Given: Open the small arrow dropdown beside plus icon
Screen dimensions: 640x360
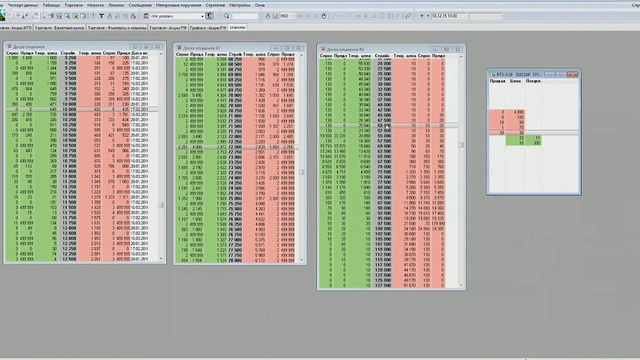Looking at the screenshot, I should 428,16.
